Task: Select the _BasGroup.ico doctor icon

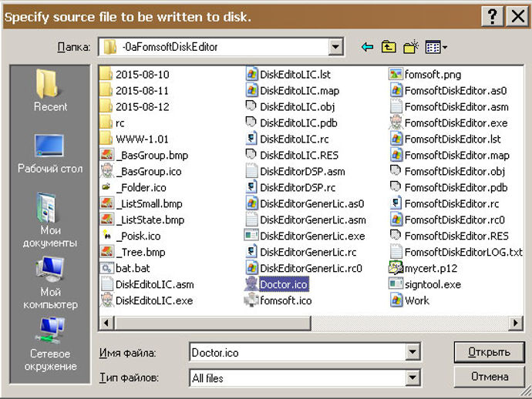Action: (106, 171)
